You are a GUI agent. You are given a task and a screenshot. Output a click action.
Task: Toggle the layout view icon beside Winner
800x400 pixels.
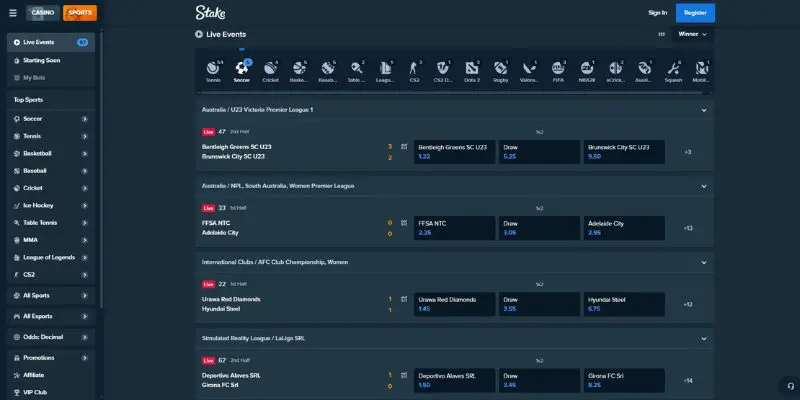661,34
